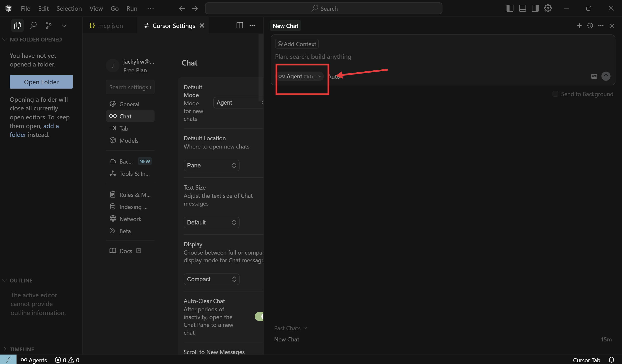Open Default Mode Agent dropdown
The width and height of the screenshot is (622, 364).
(238, 102)
